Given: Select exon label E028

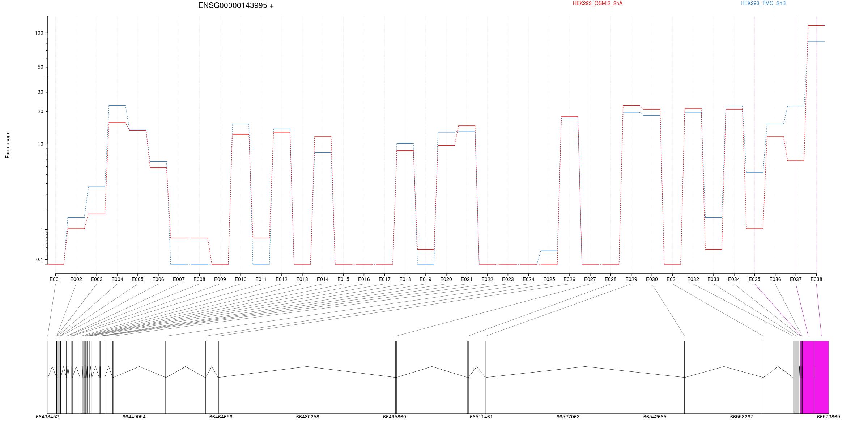Looking at the screenshot, I should pos(610,279).
